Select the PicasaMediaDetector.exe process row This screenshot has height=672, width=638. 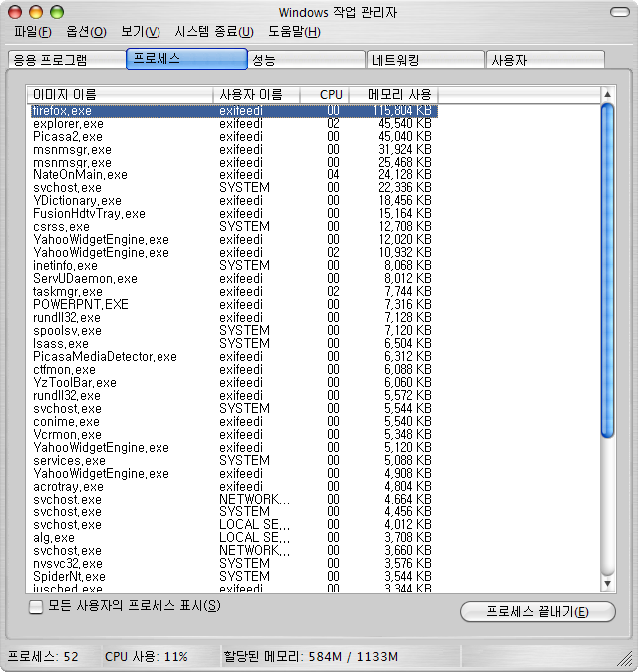click(234, 357)
